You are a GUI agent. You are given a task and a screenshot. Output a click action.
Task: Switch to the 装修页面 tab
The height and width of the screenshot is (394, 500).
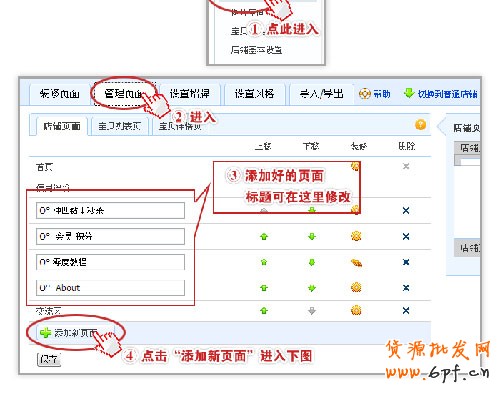pos(59,94)
